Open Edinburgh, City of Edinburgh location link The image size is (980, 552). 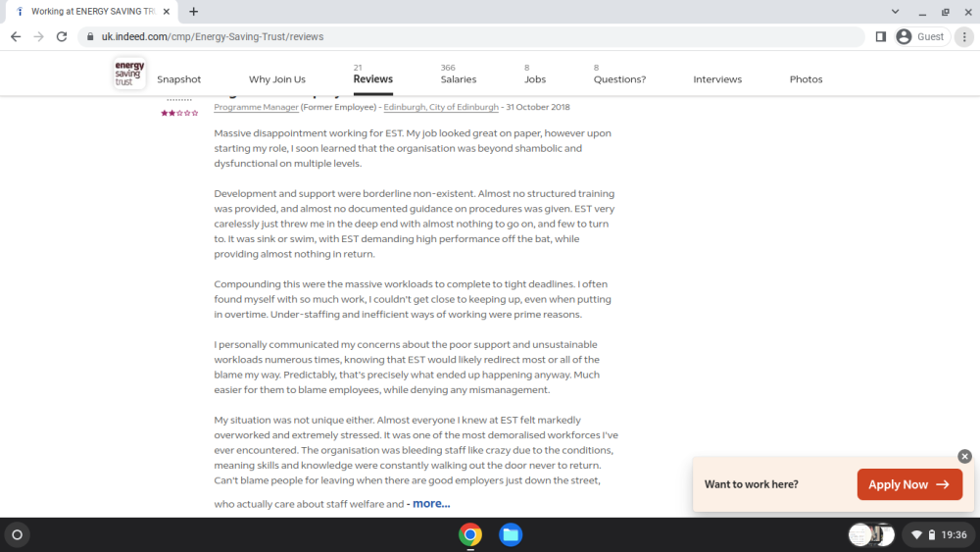(x=441, y=107)
